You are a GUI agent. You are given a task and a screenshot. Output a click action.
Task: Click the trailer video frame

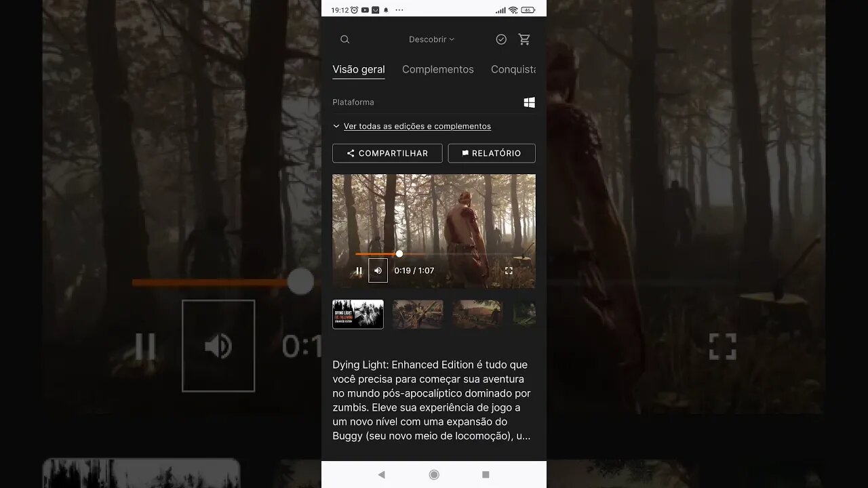(434, 231)
